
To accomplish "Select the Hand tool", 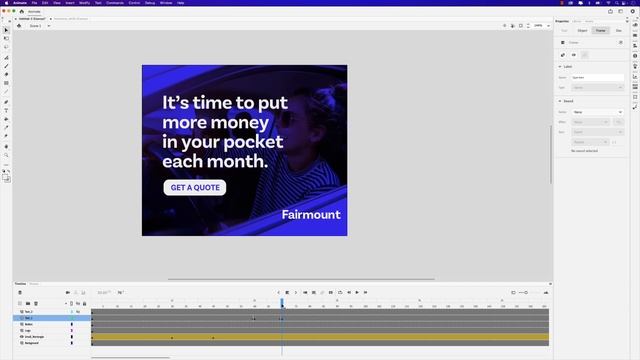I will click(6, 146).
